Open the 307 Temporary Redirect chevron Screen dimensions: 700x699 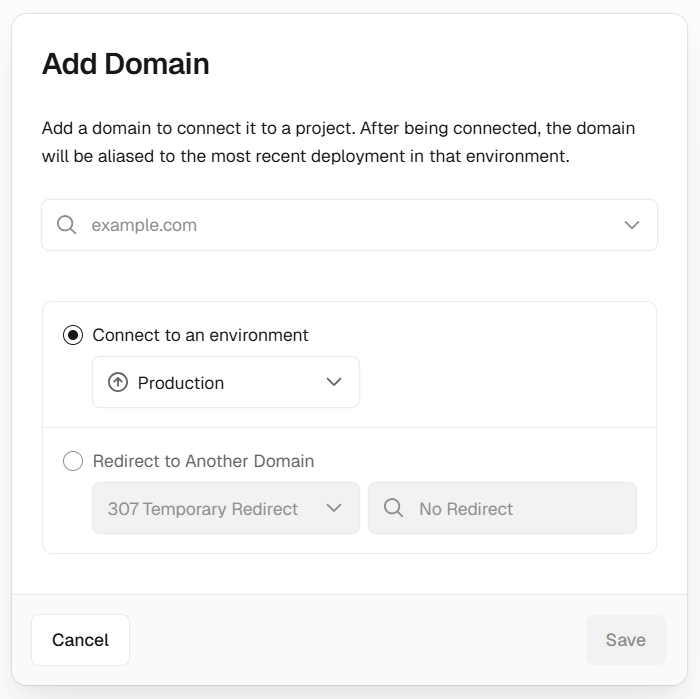click(x=334, y=509)
